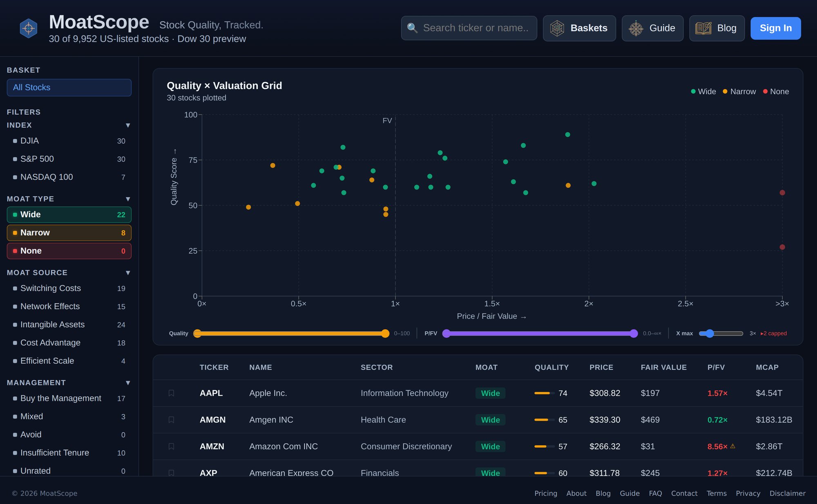Toggle Wide in the chart legend
The height and width of the screenshot is (504, 817).
click(703, 91)
